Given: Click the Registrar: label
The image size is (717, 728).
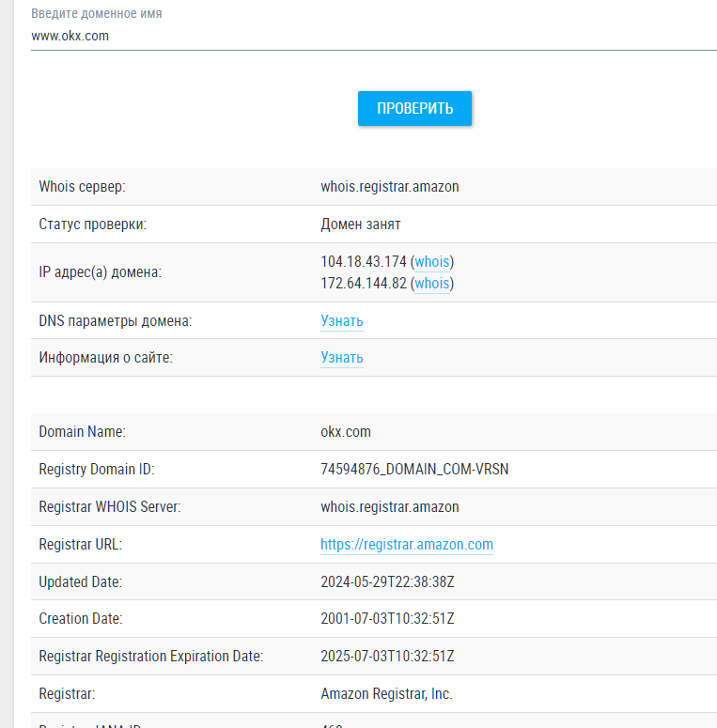Looking at the screenshot, I should (x=67, y=693).
